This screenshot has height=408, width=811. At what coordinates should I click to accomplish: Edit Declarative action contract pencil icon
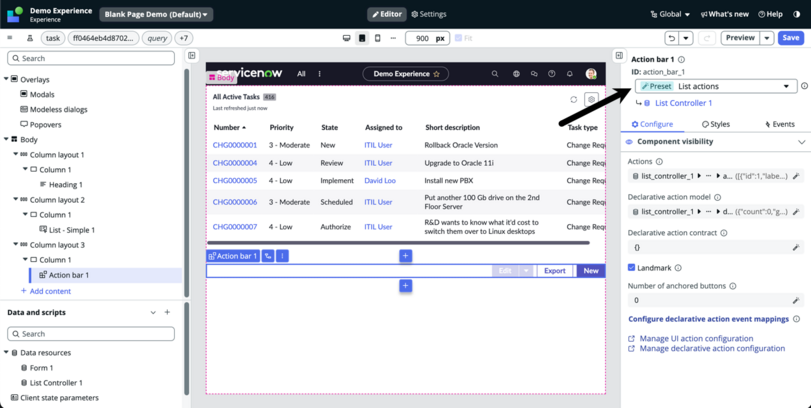(x=796, y=248)
